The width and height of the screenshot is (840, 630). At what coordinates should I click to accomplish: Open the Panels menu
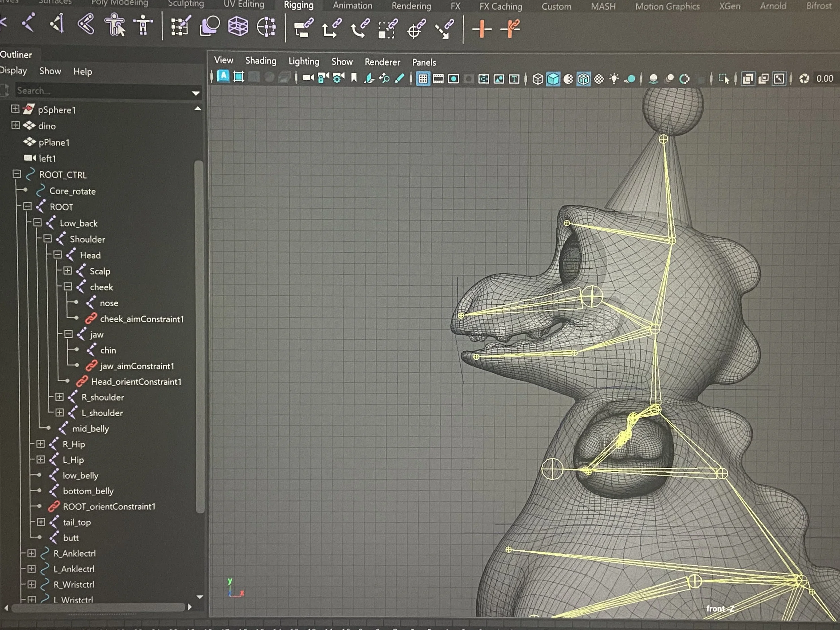click(424, 62)
